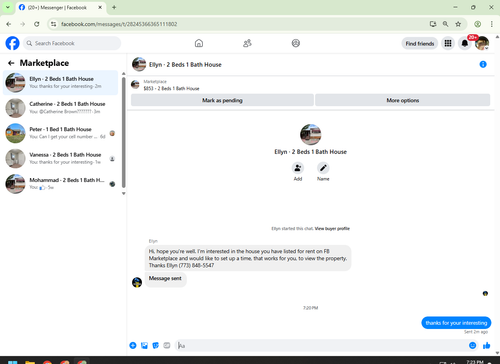Open the Menu grid icon
Image resolution: width=500 pixels, height=364 pixels.
click(448, 43)
